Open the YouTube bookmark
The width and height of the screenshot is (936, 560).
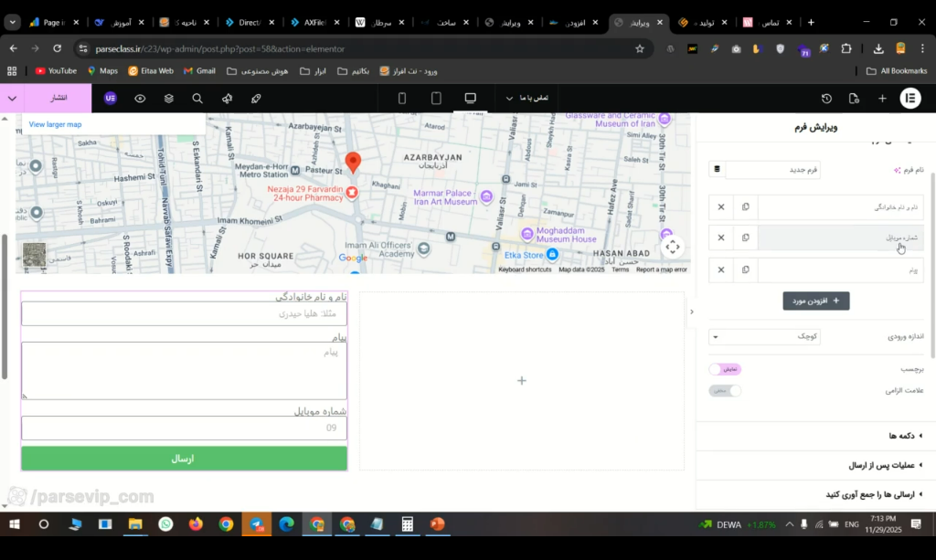click(56, 71)
